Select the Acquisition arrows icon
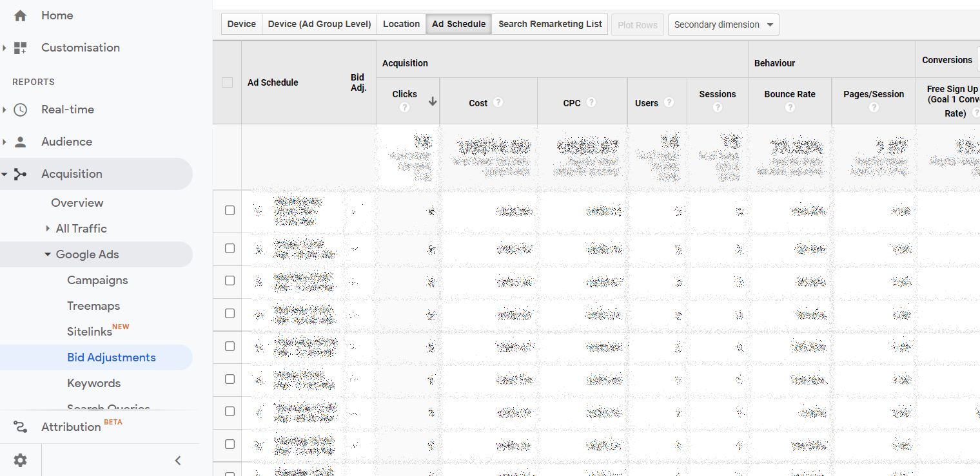This screenshot has width=980, height=476. [20, 173]
